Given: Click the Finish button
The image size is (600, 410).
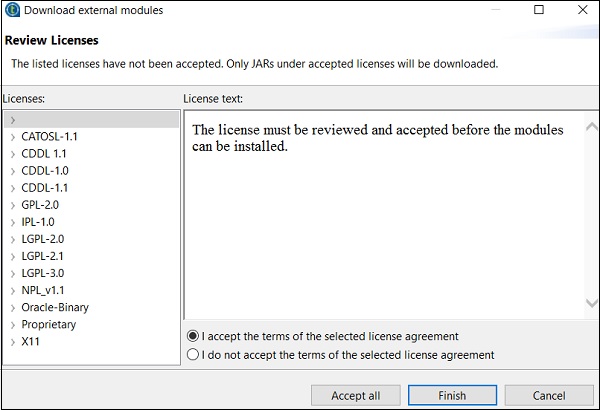Looking at the screenshot, I should click(x=452, y=395).
